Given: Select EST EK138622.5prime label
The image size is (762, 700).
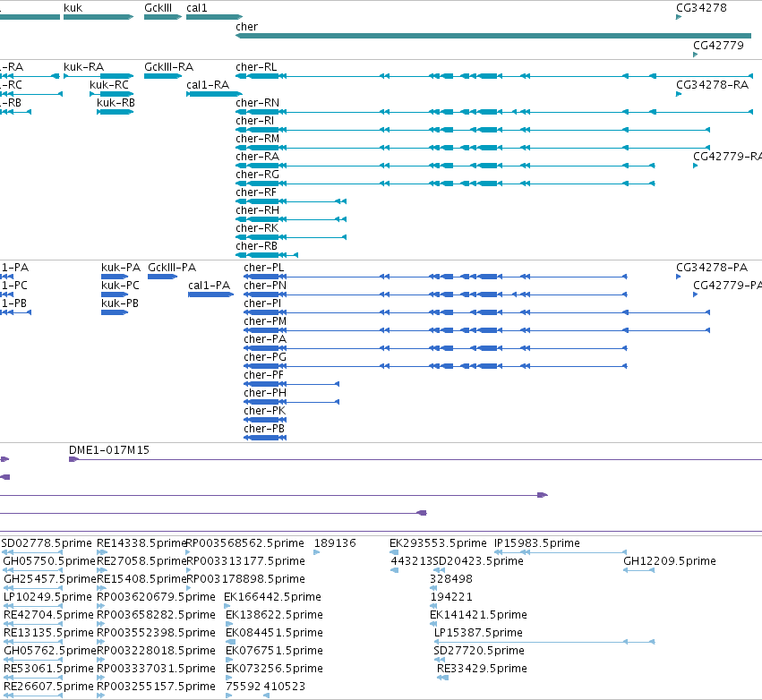Looking at the screenshot, I should coord(274,615).
